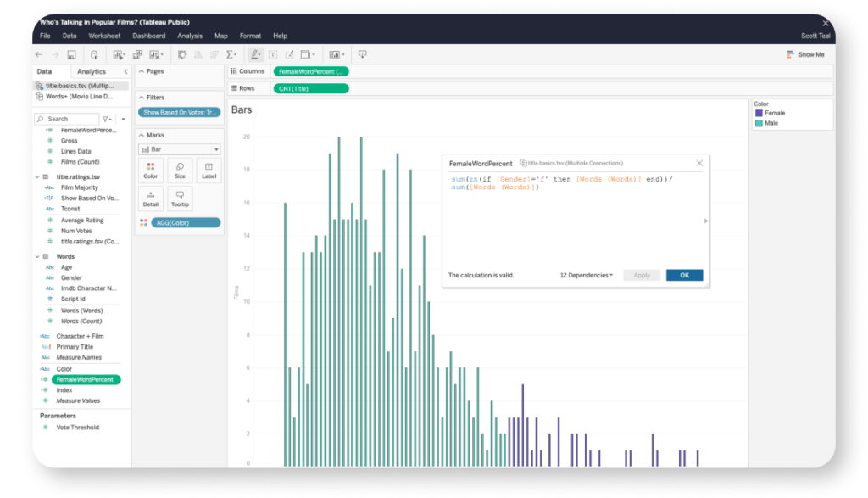Open the Color marks card

pos(151,171)
